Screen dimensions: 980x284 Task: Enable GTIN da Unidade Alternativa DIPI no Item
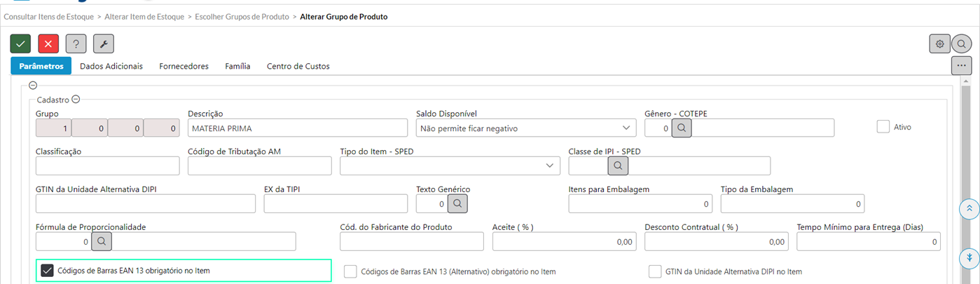coord(655,271)
